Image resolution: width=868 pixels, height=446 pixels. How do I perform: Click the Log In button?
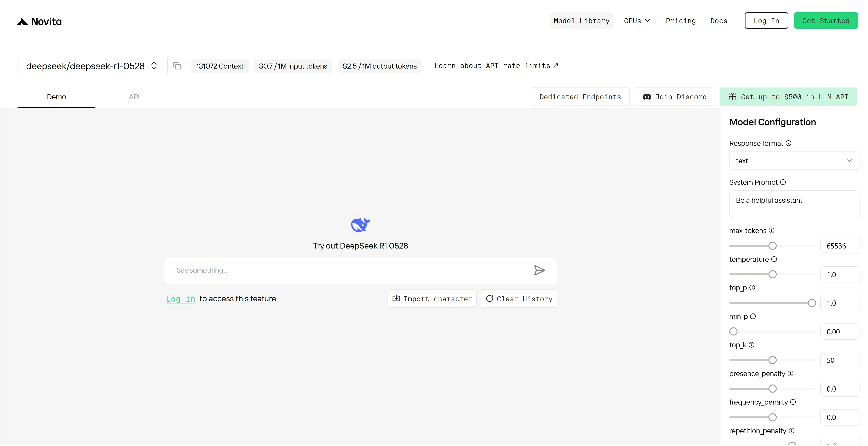tap(766, 21)
